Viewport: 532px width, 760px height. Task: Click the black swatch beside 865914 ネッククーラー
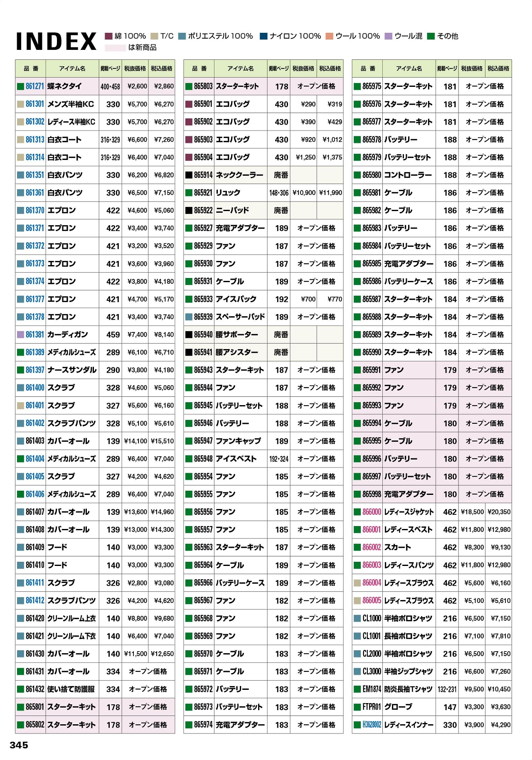pos(189,175)
